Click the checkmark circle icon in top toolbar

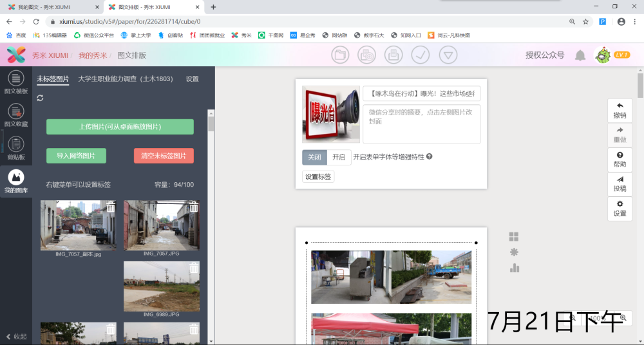[x=421, y=55]
